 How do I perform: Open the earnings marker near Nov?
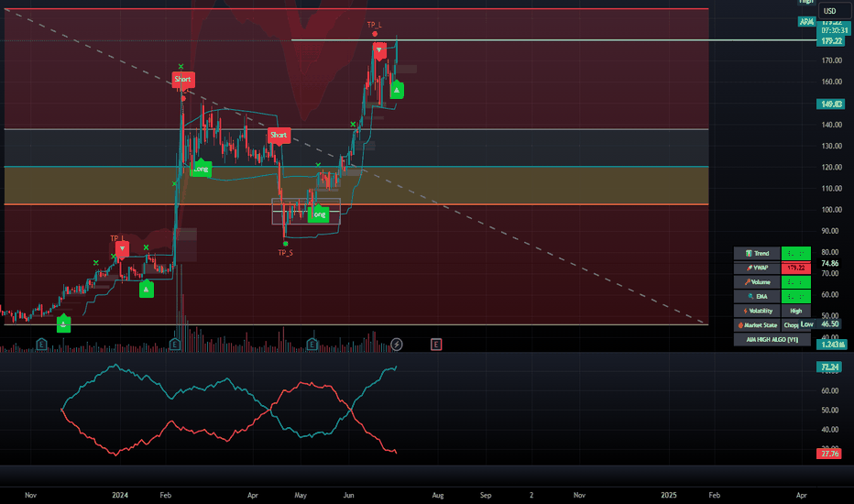(x=41, y=345)
